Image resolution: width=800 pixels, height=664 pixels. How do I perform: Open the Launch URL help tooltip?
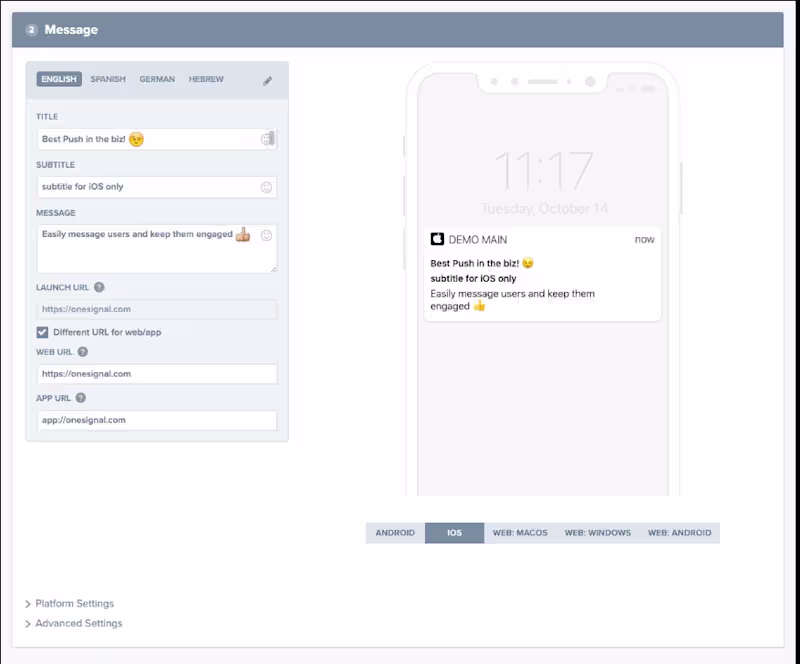[x=99, y=287]
